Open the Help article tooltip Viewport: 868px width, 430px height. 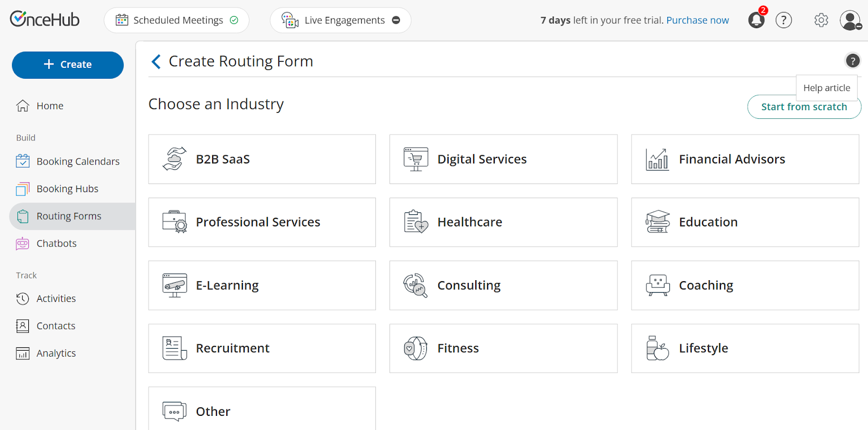[x=826, y=88]
